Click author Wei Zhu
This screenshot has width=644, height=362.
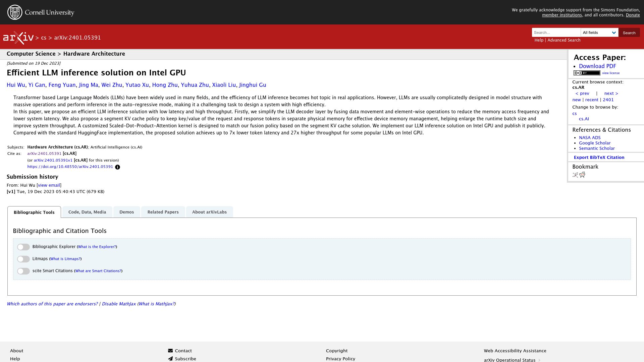[x=112, y=85]
